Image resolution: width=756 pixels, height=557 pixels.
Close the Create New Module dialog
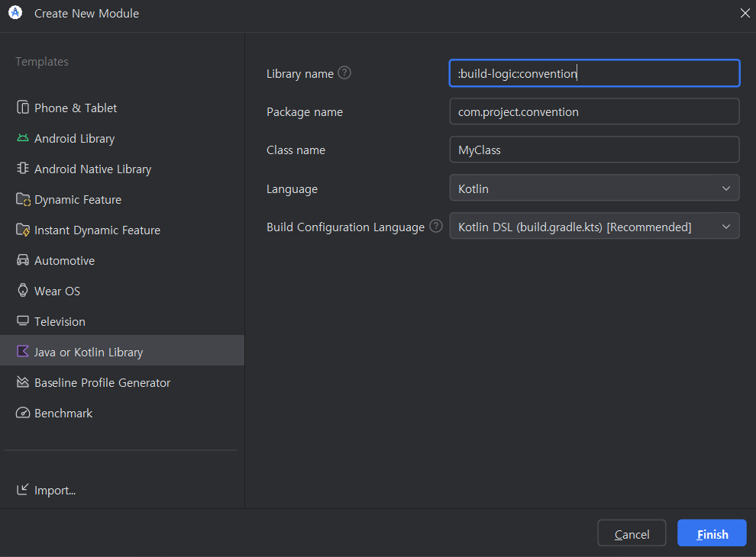coord(745,13)
